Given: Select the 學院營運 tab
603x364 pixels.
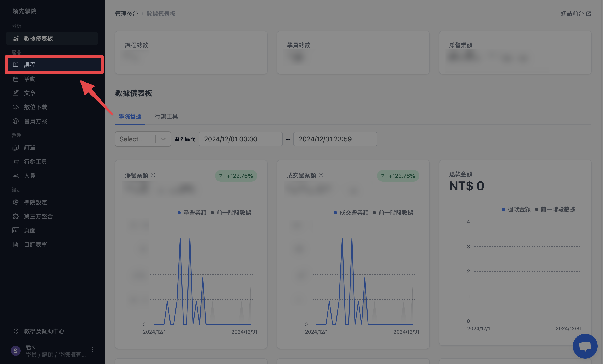Looking at the screenshot, I should coord(130,116).
